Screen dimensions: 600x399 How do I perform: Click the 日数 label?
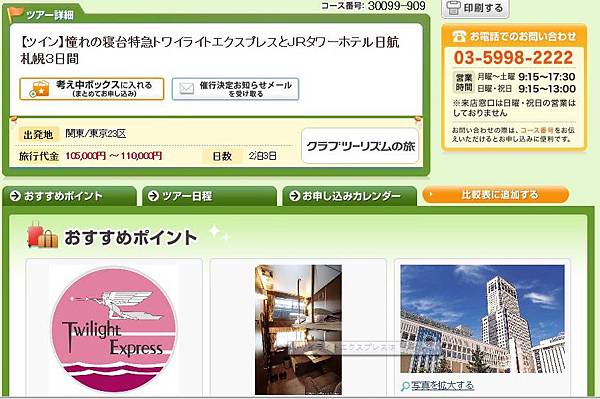point(222,156)
